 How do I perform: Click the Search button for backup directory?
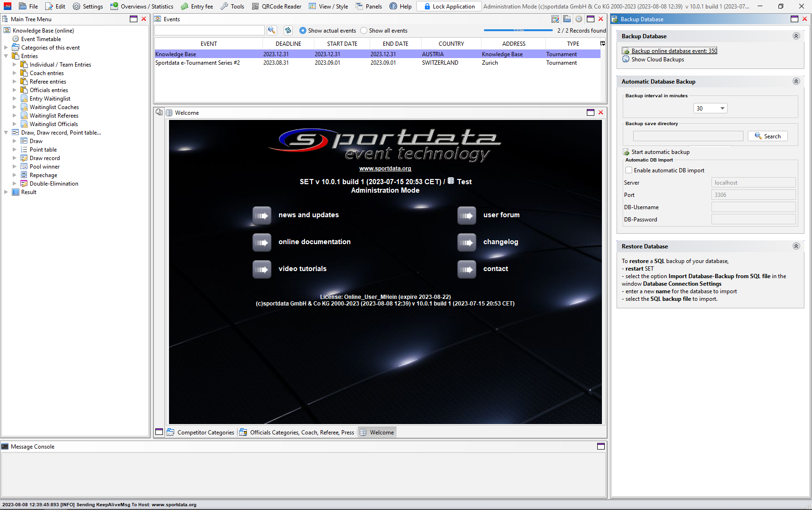pyautogui.click(x=768, y=136)
